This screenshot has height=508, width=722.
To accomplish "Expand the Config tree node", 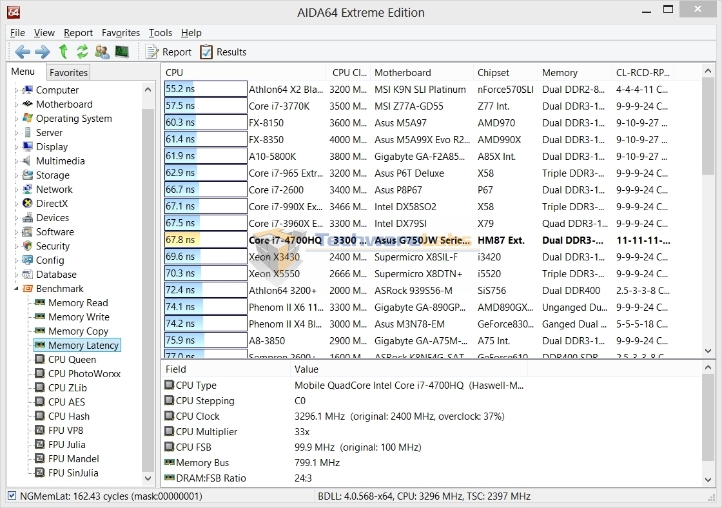I will [x=16, y=261].
